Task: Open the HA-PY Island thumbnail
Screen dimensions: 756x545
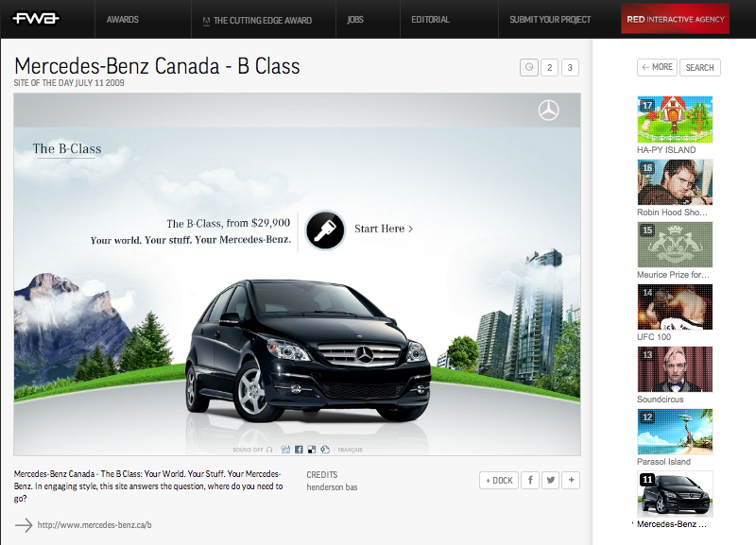Action: [675, 120]
